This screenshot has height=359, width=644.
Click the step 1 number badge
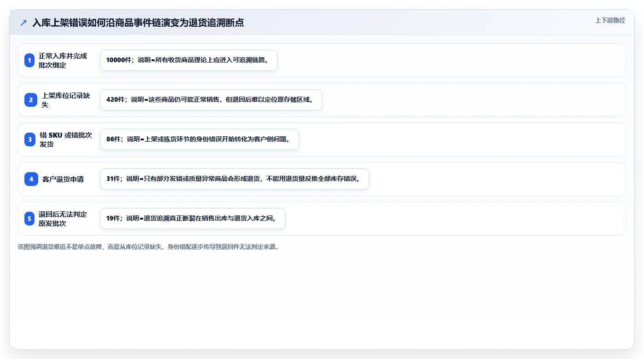pos(29,60)
